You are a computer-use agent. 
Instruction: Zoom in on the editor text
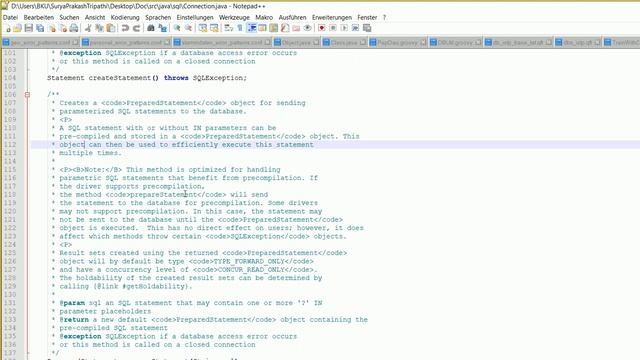click(177, 28)
